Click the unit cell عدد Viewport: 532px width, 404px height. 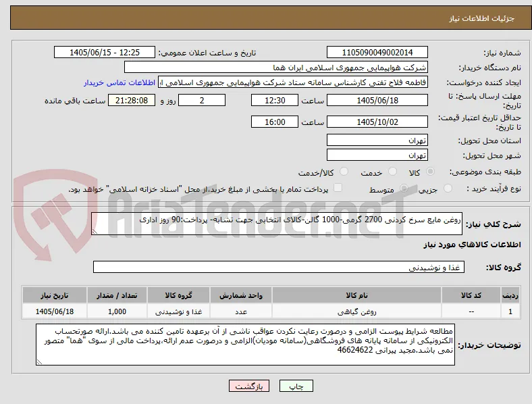(x=241, y=311)
